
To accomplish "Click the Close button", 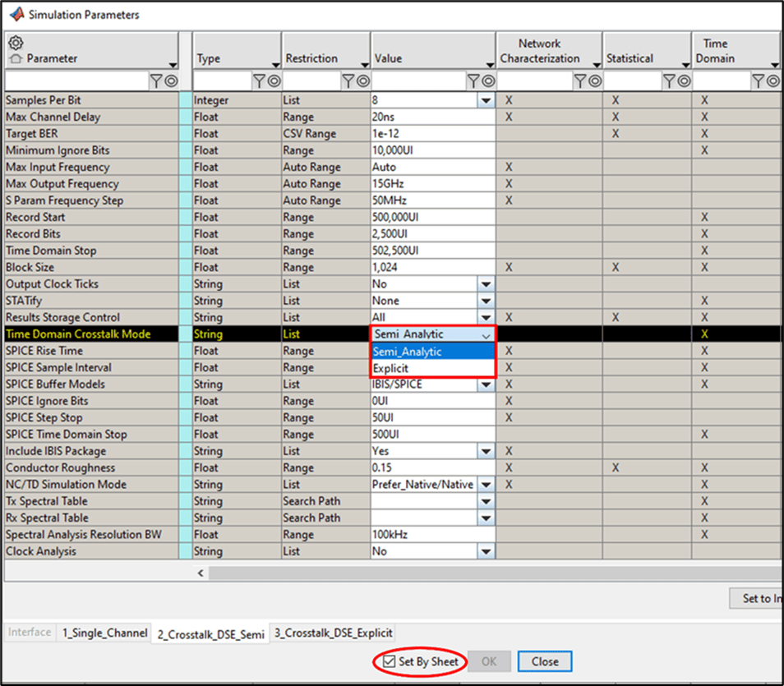I will coord(545,661).
